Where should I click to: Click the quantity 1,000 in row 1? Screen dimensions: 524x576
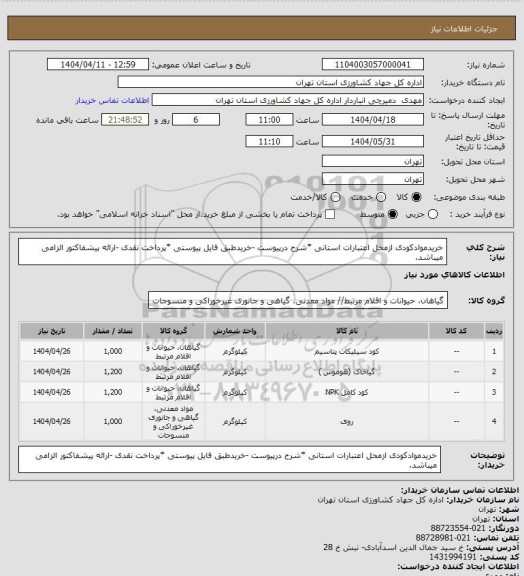113,352
